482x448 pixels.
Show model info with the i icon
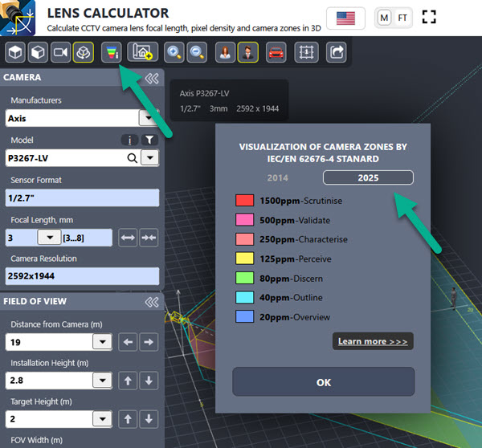coord(129,141)
